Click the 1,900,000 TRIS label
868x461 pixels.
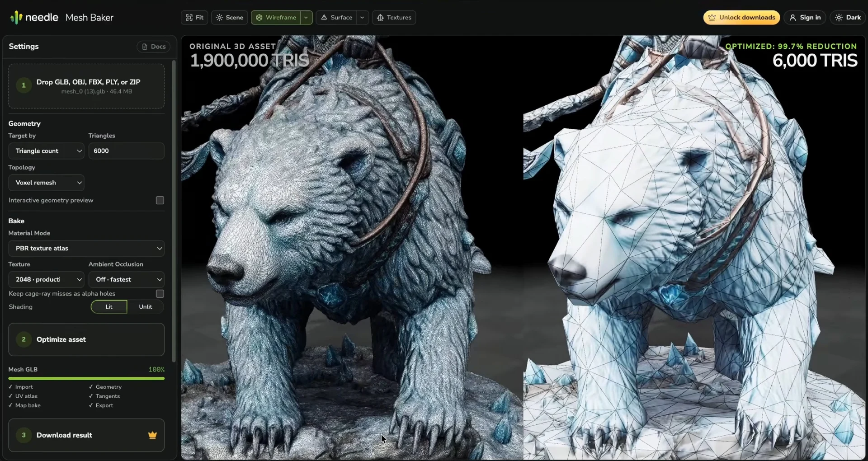pos(250,61)
